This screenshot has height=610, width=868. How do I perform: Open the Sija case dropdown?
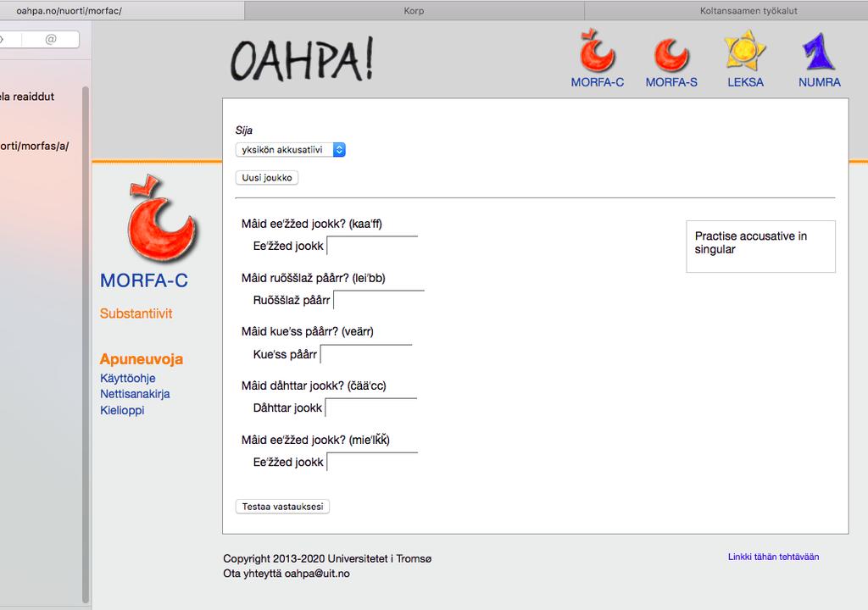coord(291,149)
